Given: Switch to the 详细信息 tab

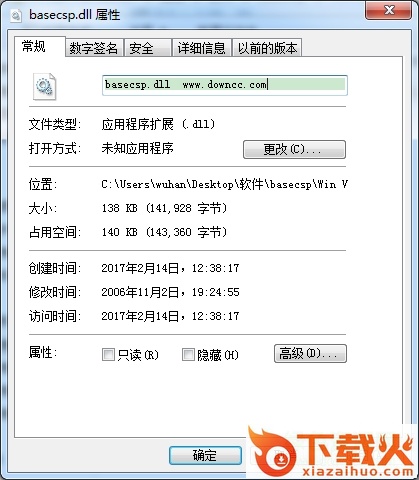Looking at the screenshot, I should click(202, 48).
